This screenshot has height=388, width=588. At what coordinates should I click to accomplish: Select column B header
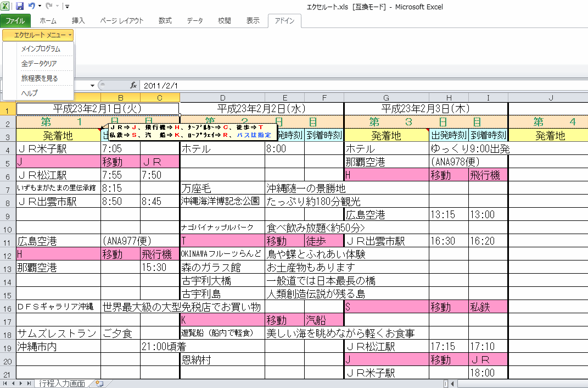[120, 98]
